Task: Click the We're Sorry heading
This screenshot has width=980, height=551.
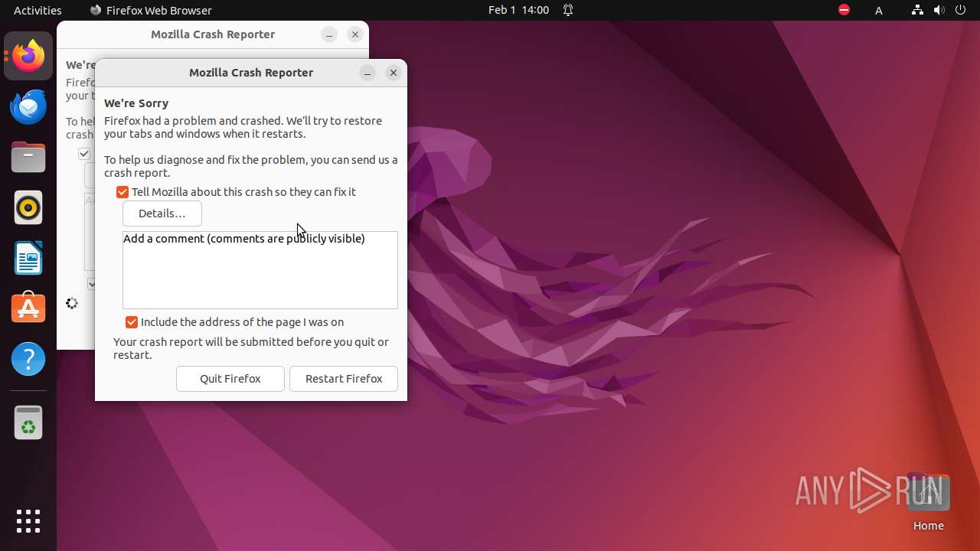Action: pos(136,103)
